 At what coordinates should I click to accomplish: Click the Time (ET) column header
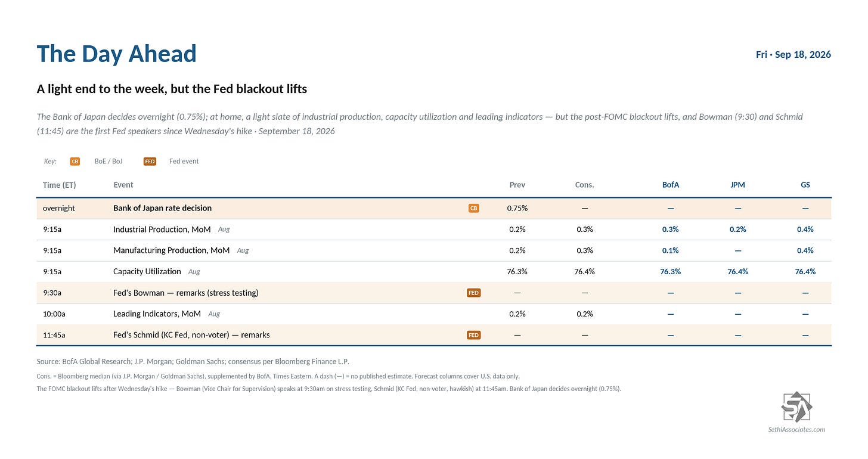pyautogui.click(x=60, y=185)
